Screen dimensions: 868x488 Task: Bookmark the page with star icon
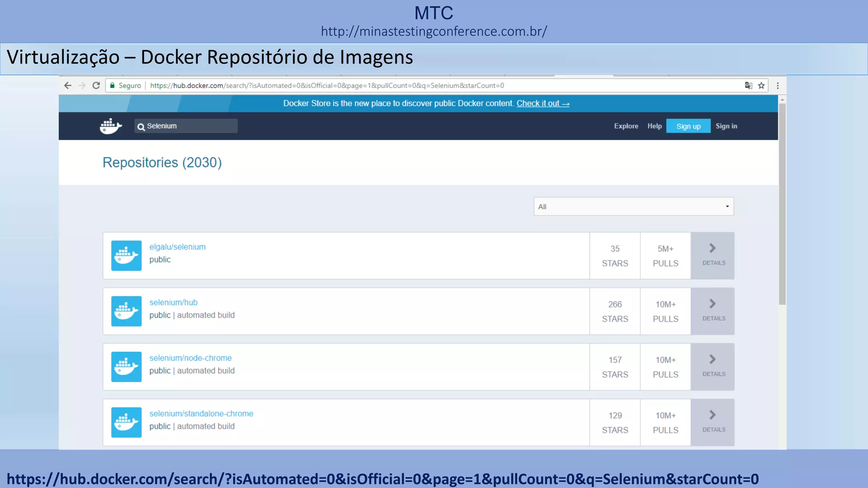point(762,86)
